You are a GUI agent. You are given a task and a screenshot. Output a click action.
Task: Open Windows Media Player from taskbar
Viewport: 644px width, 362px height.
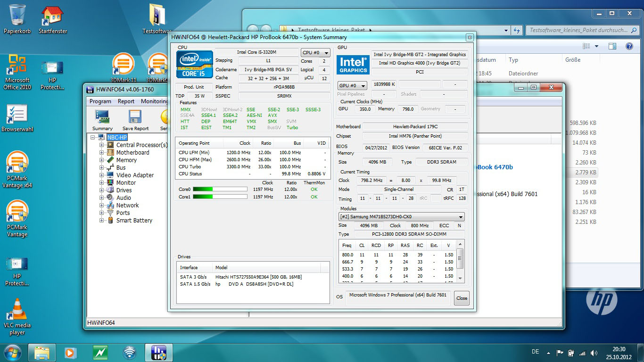coord(70,352)
